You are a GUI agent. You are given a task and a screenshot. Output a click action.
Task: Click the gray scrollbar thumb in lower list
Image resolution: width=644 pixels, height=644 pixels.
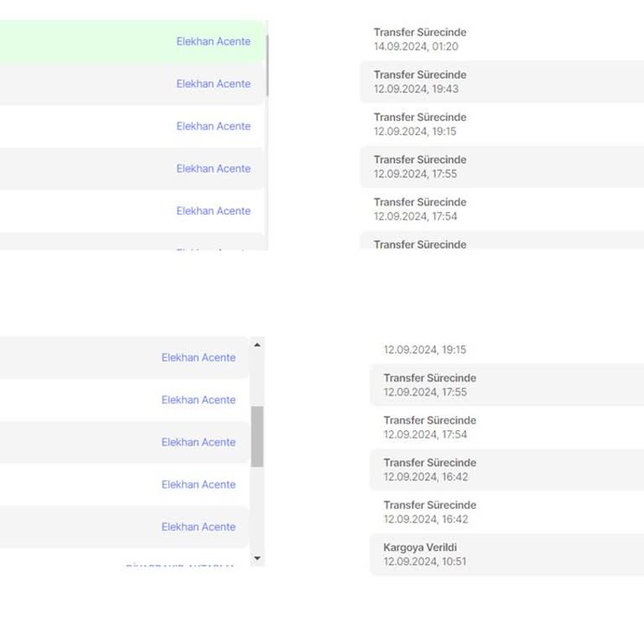257,437
